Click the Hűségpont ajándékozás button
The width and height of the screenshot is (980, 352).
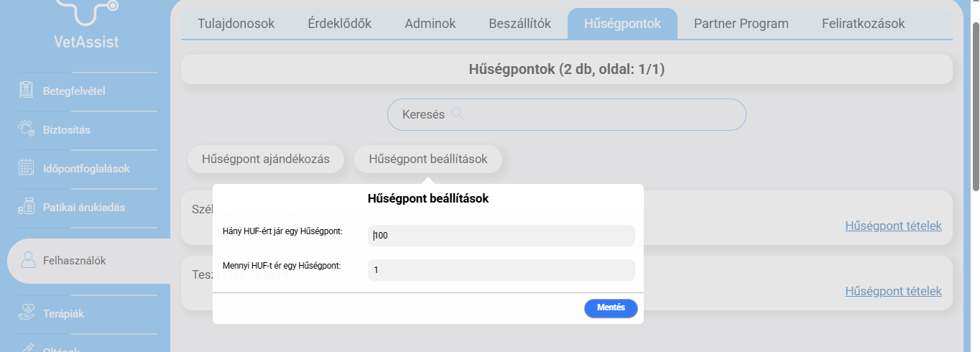tap(266, 159)
